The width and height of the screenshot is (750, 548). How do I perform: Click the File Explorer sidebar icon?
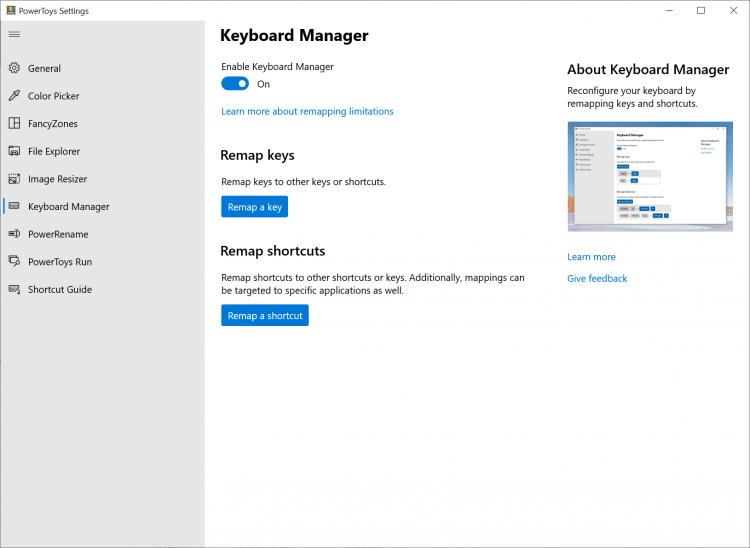pyautogui.click(x=14, y=151)
